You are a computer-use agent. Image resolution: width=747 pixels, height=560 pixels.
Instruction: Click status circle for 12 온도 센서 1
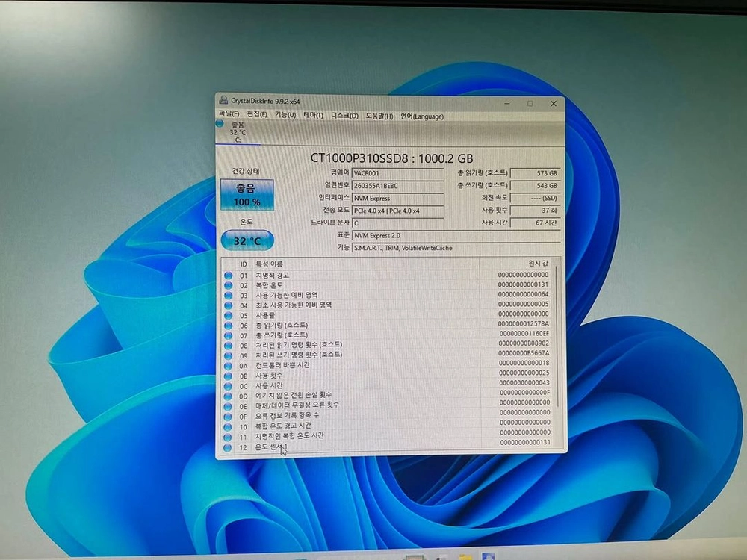tap(228, 447)
